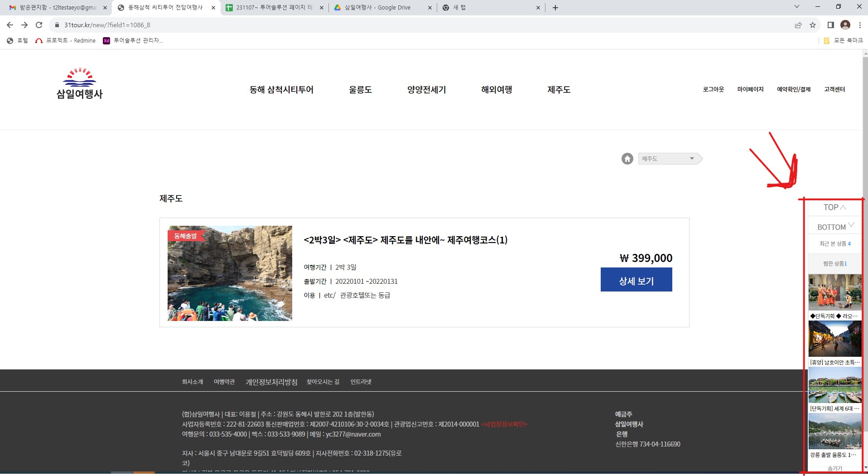The width and height of the screenshot is (868, 476).
Task: Expand the 제주도 category dropdown
Action: [x=668, y=159]
